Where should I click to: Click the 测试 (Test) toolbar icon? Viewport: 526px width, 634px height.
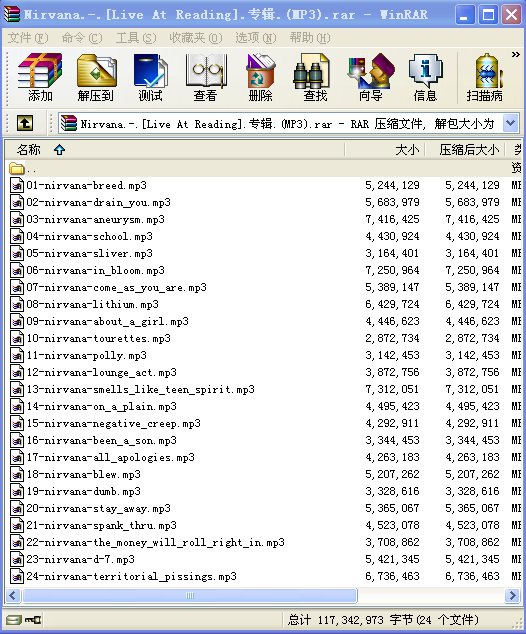(x=150, y=77)
